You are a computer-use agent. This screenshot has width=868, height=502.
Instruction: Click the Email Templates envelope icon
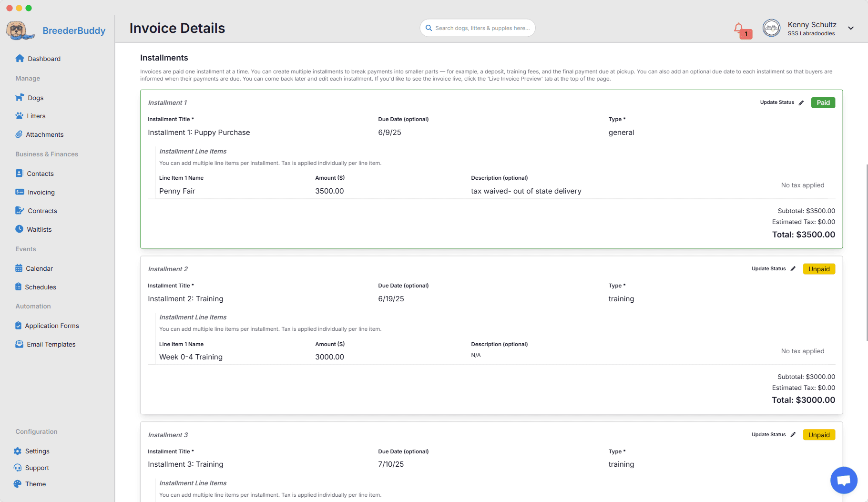(x=19, y=344)
